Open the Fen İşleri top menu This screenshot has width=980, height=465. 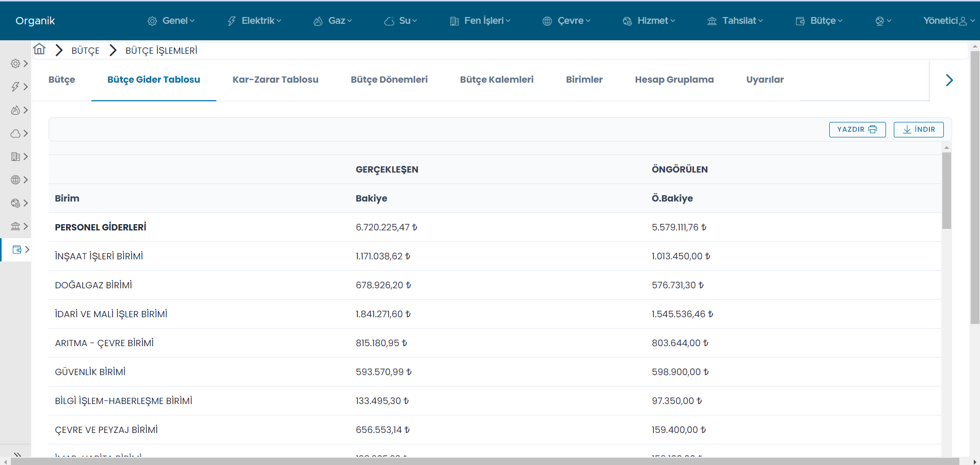click(x=480, y=21)
